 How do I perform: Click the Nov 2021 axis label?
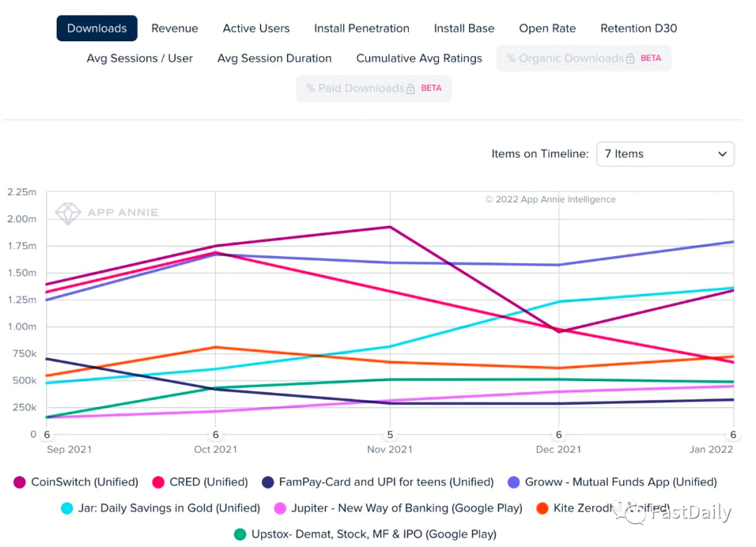[x=390, y=450]
